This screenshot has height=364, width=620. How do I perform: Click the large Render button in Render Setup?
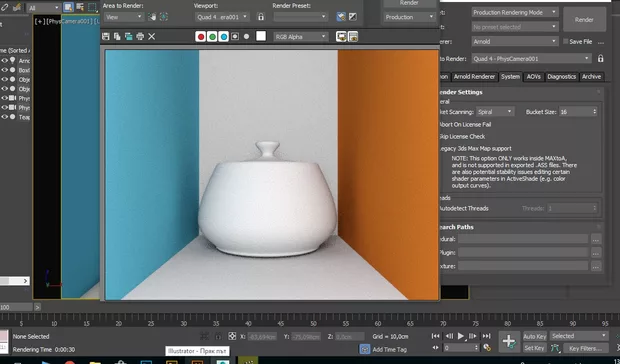(x=584, y=19)
